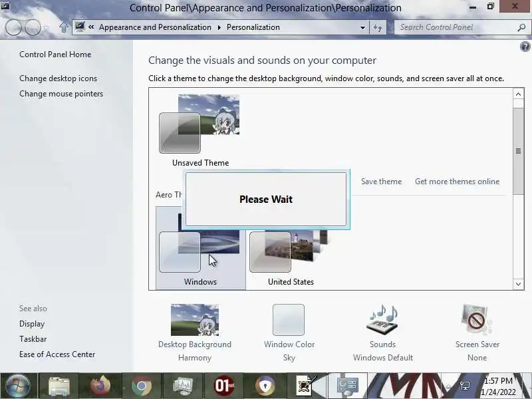Expand arrow after Appearance and Personalization

pyautogui.click(x=219, y=27)
